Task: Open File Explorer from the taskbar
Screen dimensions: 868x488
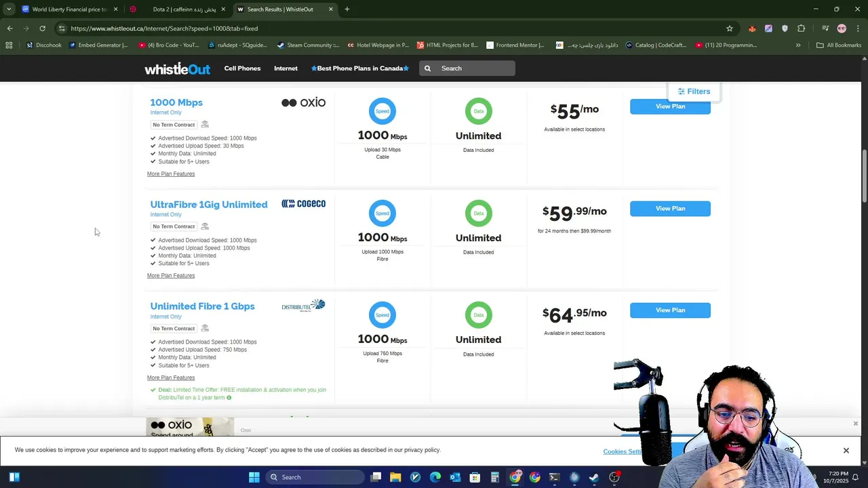Action: coord(395,477)
